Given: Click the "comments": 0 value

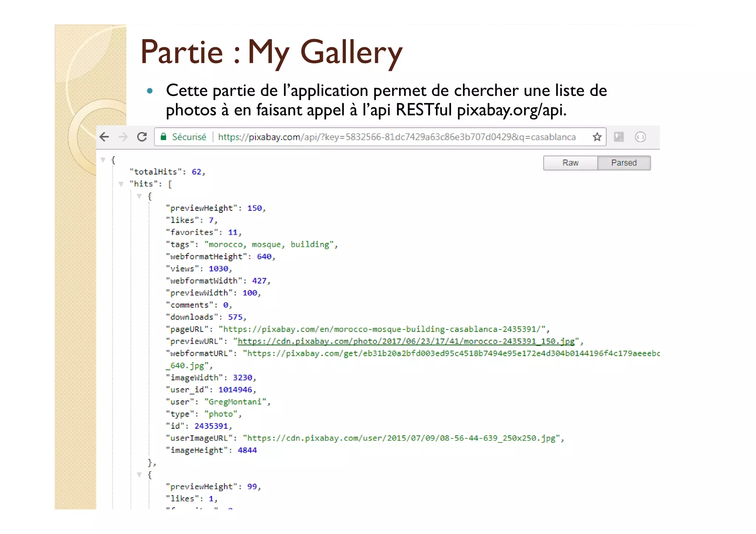Looking at the screenshot, I should [x=226, y=305].
